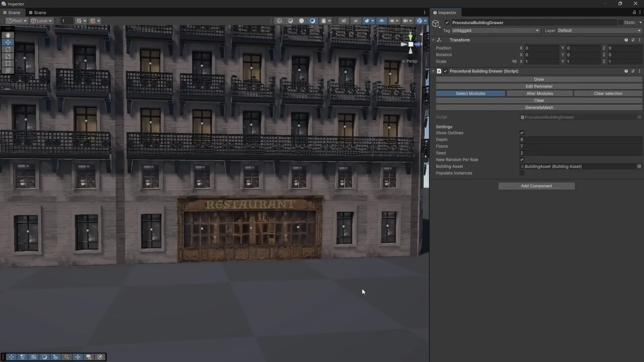Select the Rect transform tool
The height and width of the screenshot is (362, 644).
(x=8, y=63)
